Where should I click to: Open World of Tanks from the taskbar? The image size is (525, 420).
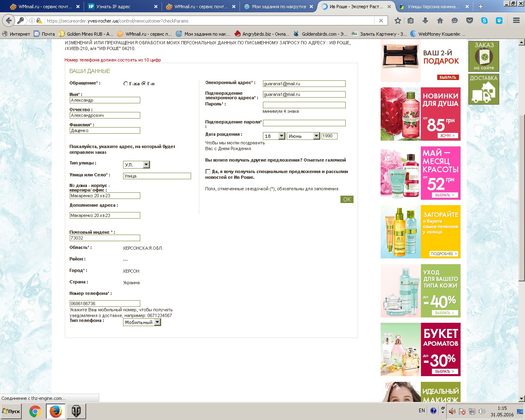point(76,411)
